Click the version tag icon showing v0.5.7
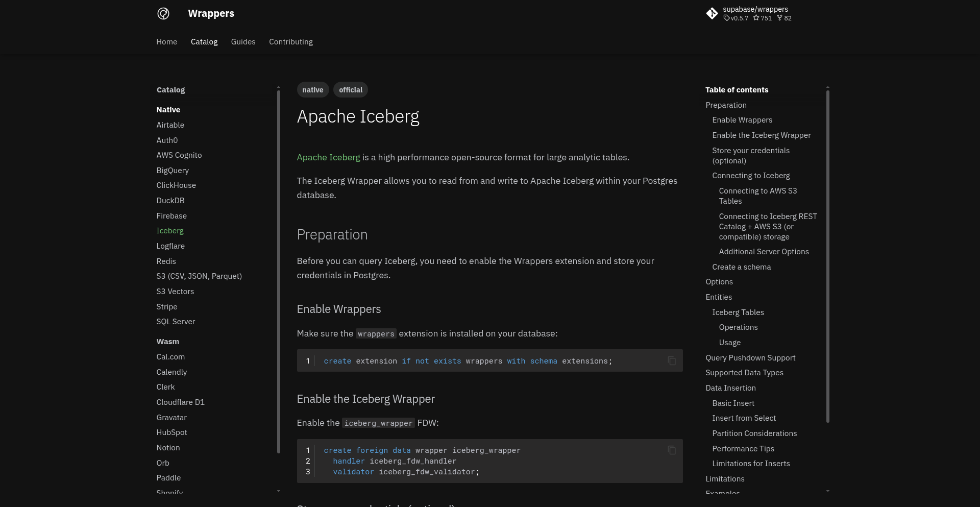This screenshot has width=980, height=507. pos(726,18)
